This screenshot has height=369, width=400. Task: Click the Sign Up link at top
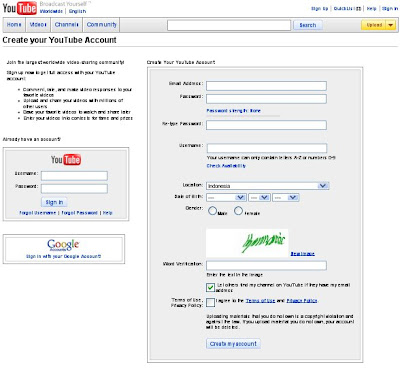pos(319,9)
